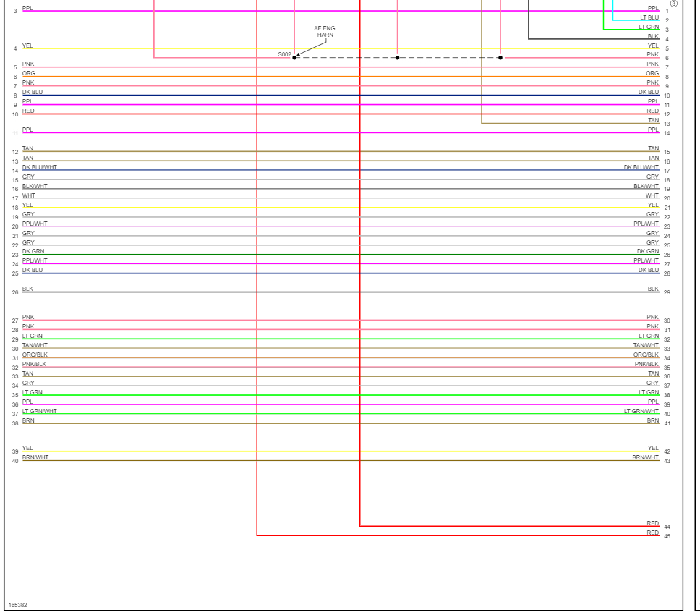Image resolution: width=700 pixels, height=615 pixels.
Task: Click the WHT label at left pin 17
Action: pos(29,195)
